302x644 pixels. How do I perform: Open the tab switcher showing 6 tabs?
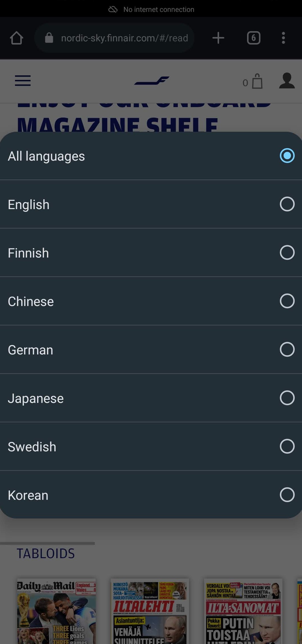click(254, 38)
